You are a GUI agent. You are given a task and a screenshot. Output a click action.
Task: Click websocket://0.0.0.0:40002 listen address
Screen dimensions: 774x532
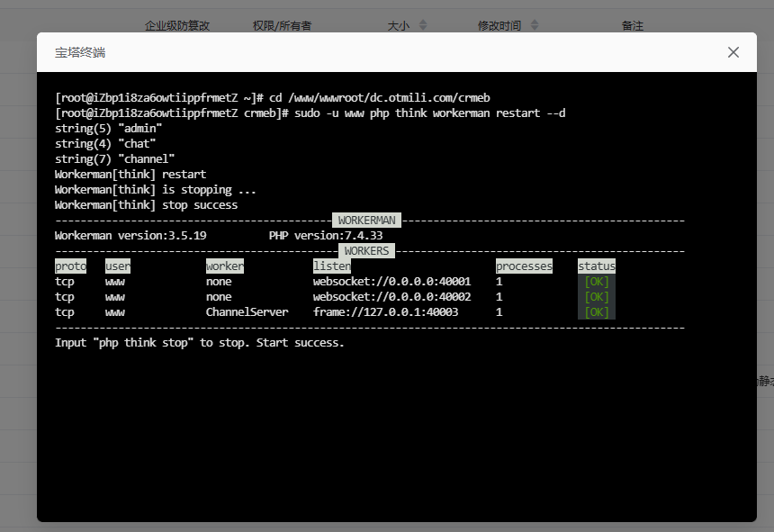pyautogui.click(x=391, y=297)
